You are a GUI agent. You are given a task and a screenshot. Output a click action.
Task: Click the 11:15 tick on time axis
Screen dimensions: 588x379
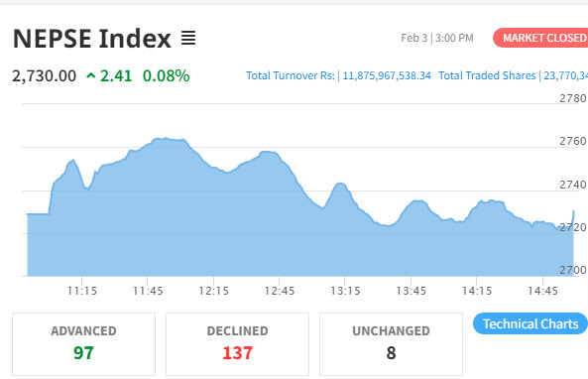tap(82, 291)
